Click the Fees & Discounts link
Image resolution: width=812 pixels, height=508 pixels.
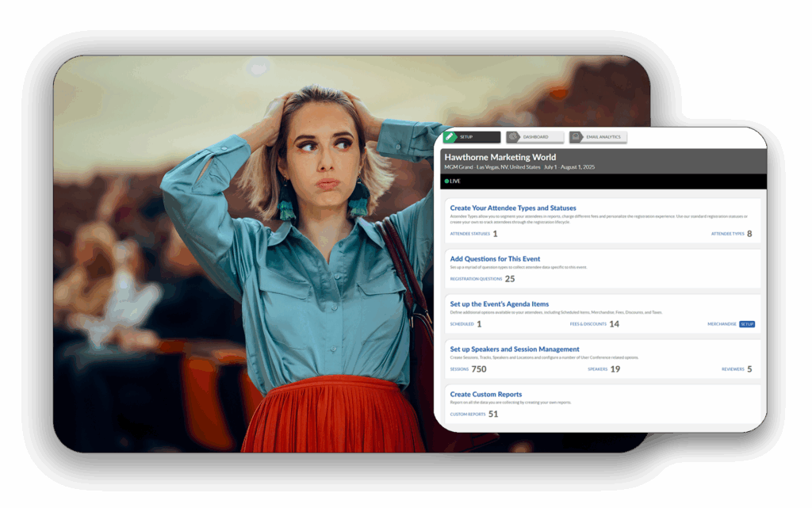click(x=588, y=324)
